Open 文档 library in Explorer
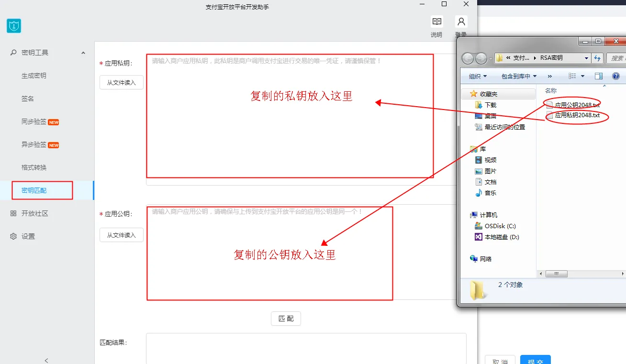This screenshot has width=626, height=364. pyautogui.click(x=486, y=182)
